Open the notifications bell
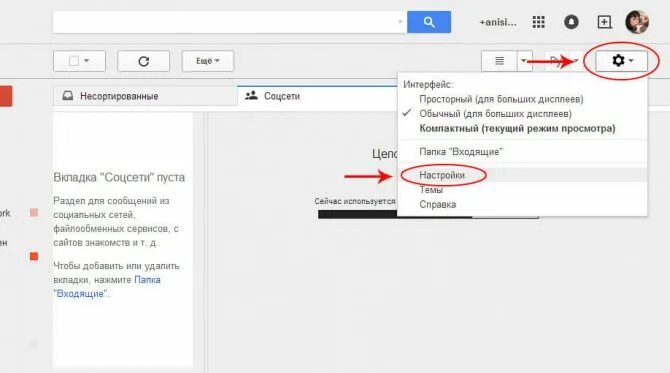670x373 pixels. coord(571,22)
